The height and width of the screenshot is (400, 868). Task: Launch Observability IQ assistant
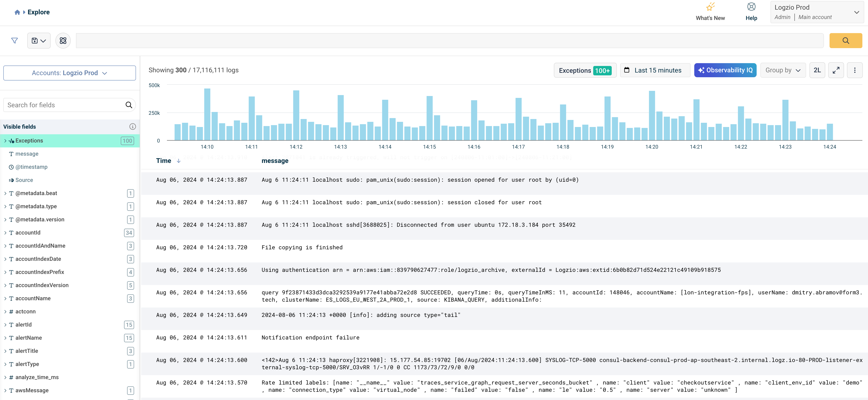[x=725, y=70]
